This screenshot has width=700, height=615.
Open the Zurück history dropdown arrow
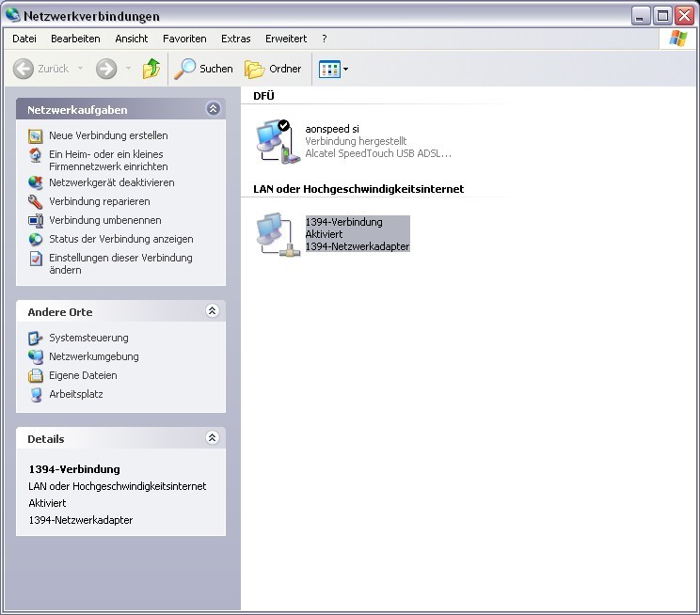pyautogui.click(x=80, y=69)
